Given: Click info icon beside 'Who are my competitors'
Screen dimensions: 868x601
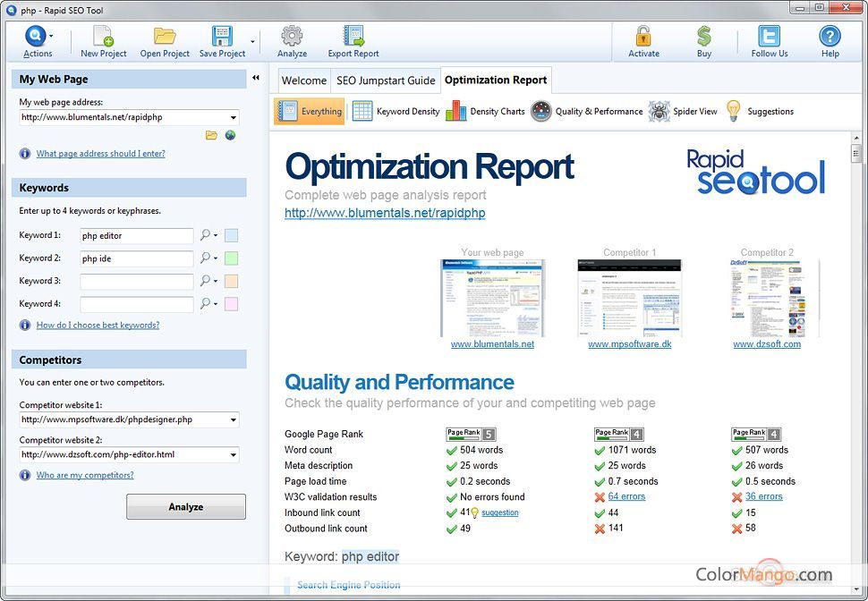Looking at the screenshot, I should pyautogui.click(x=25, y=475).
